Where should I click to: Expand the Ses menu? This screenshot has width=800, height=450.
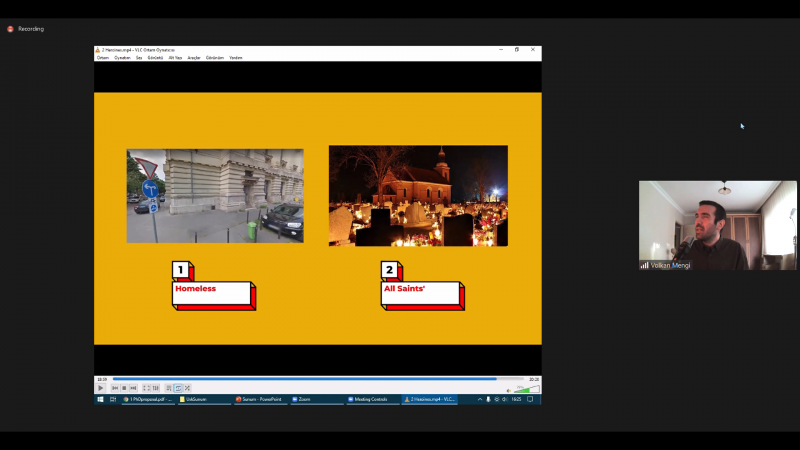tap(139, 58)
